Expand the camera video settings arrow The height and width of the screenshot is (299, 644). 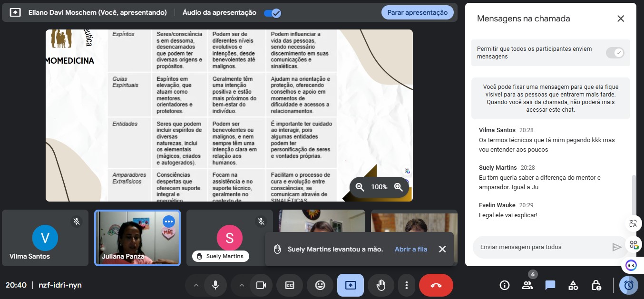[241, 285]
